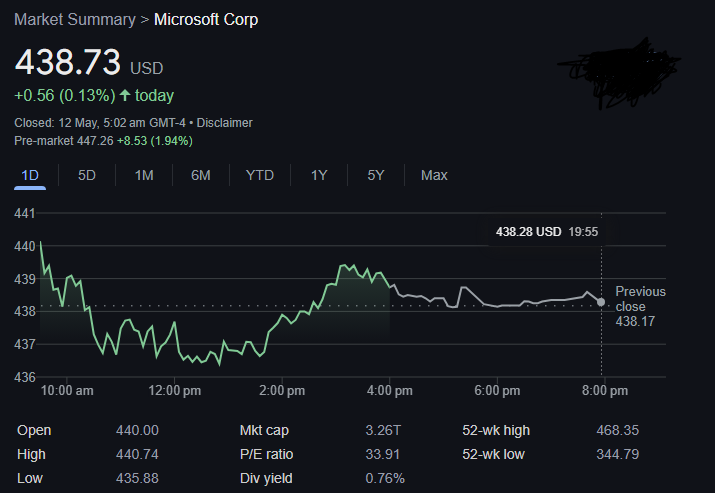The width and height of the screenshot is (715, 493).
Task: Click the 52-wk low value 344.79
Action: [x=618, y=455]
